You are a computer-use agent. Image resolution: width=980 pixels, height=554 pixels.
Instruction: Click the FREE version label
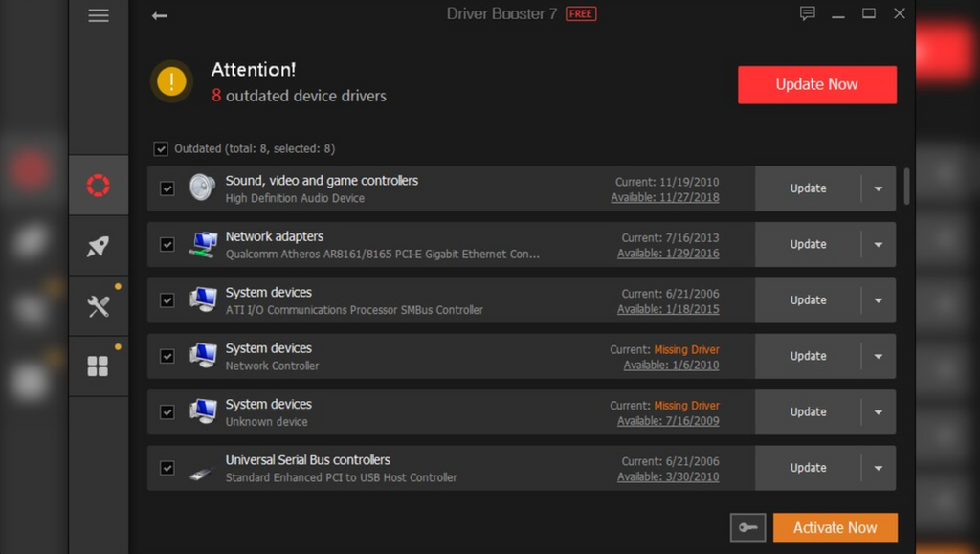point(580,14)
